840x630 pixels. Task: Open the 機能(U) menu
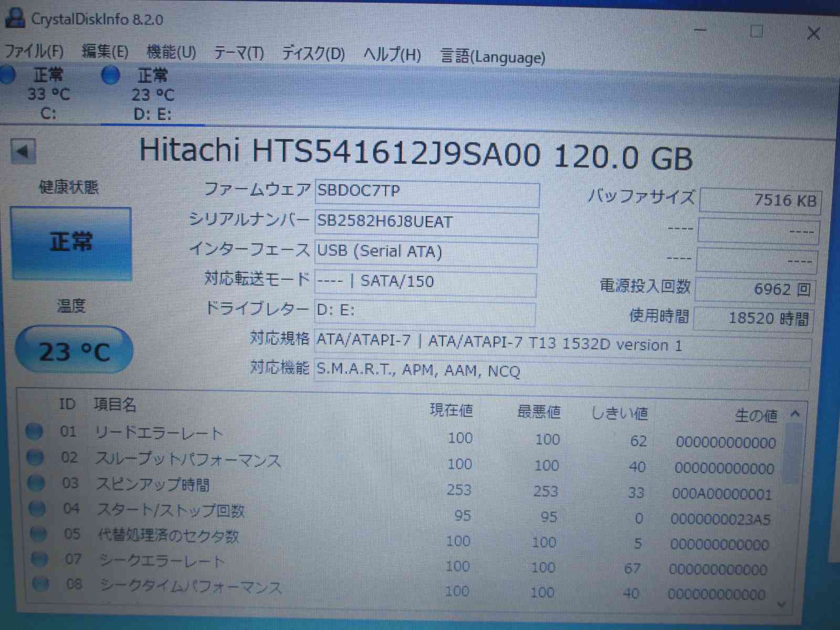click(171, 52)
